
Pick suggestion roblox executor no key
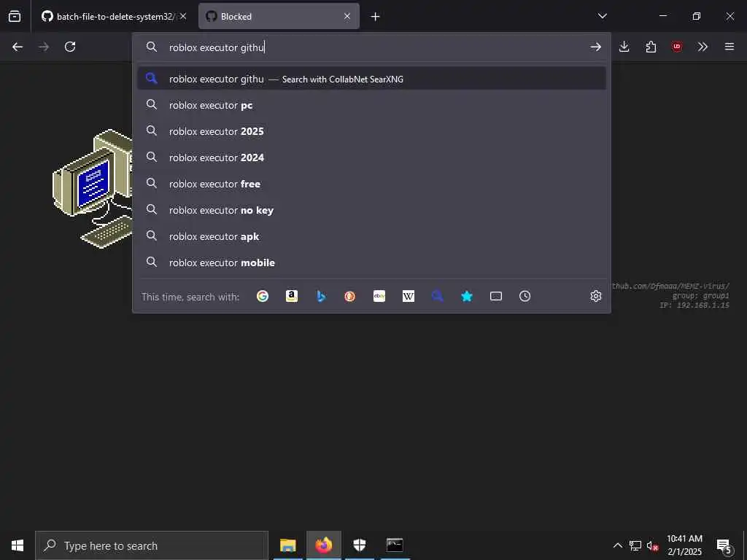point(371,209)
